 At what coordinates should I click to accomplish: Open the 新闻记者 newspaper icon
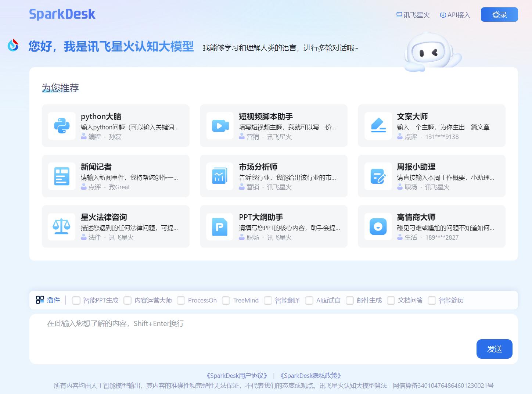pos(62,176)
